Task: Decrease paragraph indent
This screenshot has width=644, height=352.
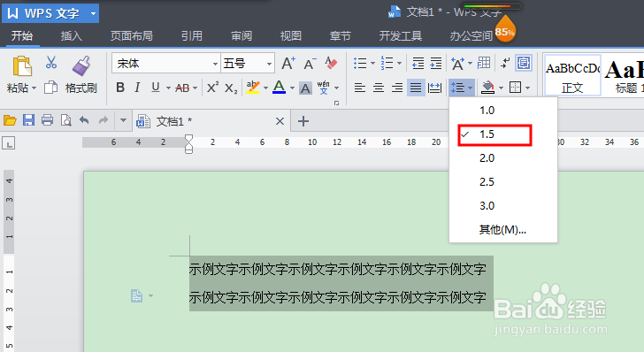Action: tap(418, 64)
